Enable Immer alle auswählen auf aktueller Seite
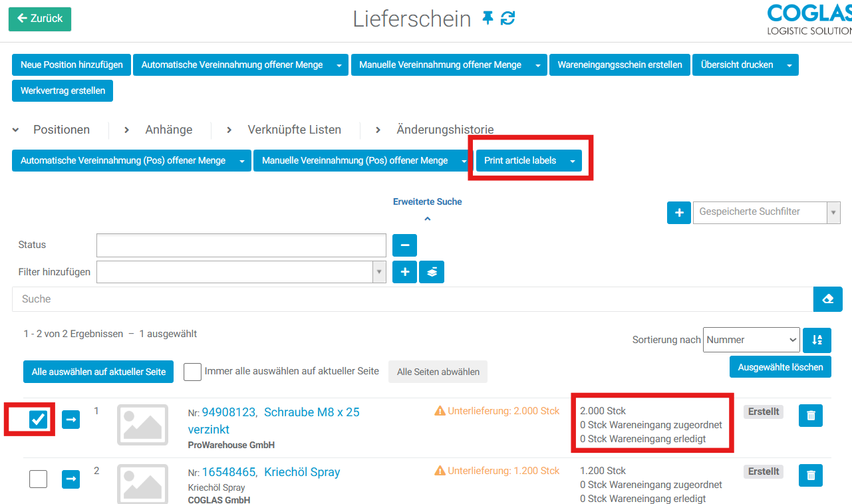 point(192,372)
